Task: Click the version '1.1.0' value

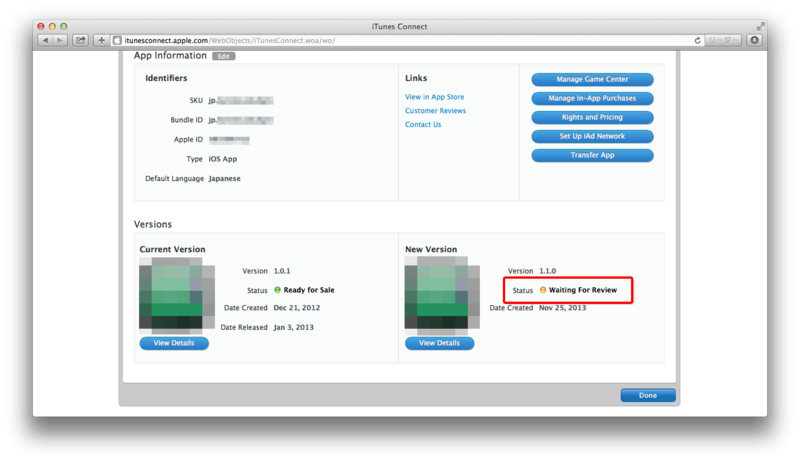Action: click(x=548, y=271)
